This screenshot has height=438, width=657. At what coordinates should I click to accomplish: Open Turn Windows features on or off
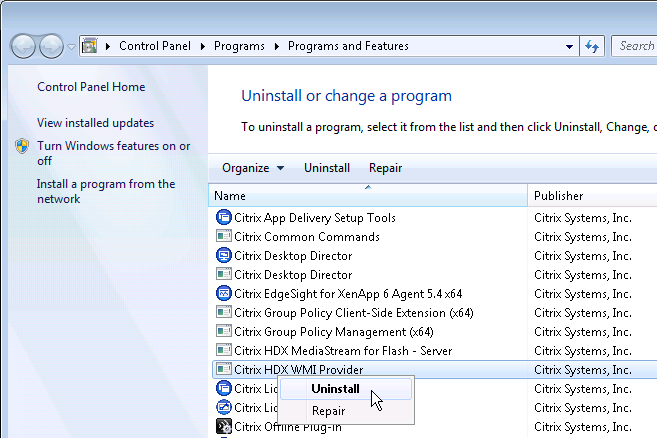(x=114, y=153)
